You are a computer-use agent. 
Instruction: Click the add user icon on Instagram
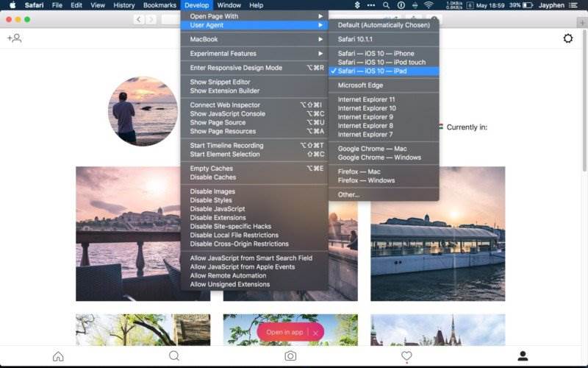click(14, 38)
